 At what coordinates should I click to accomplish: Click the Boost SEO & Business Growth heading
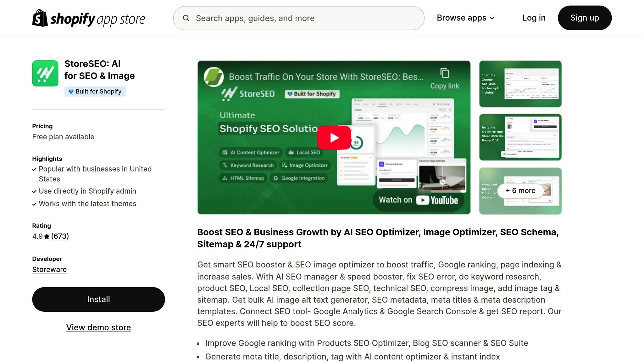[x=378, y=238]
